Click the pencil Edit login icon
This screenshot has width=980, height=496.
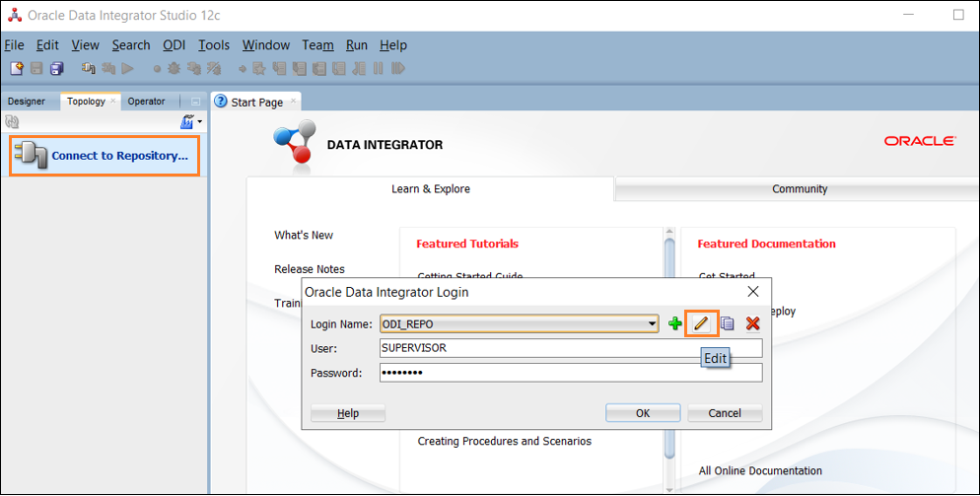701,323
